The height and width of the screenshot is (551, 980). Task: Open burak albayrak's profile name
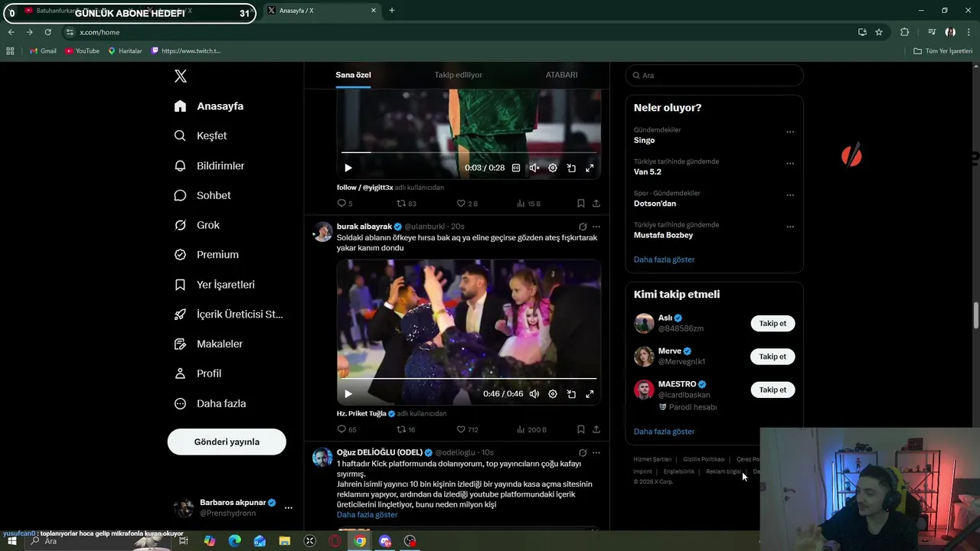(364, 227)
